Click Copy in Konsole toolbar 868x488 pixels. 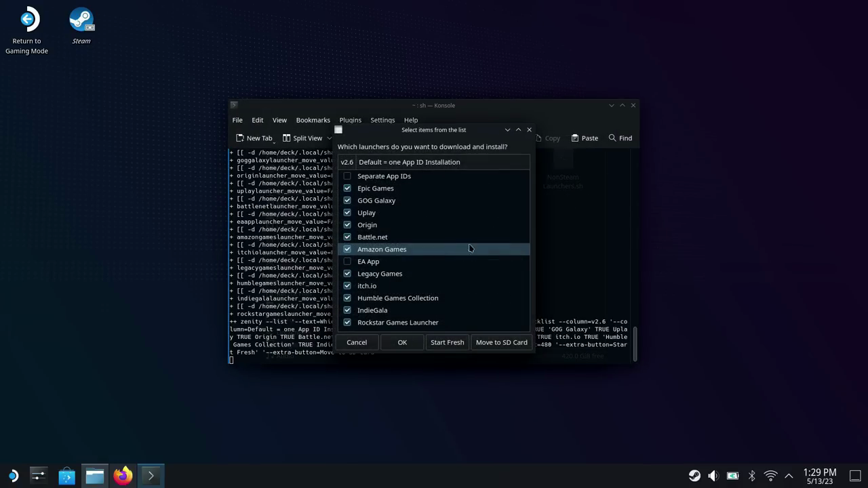click(x=548, y=138)
